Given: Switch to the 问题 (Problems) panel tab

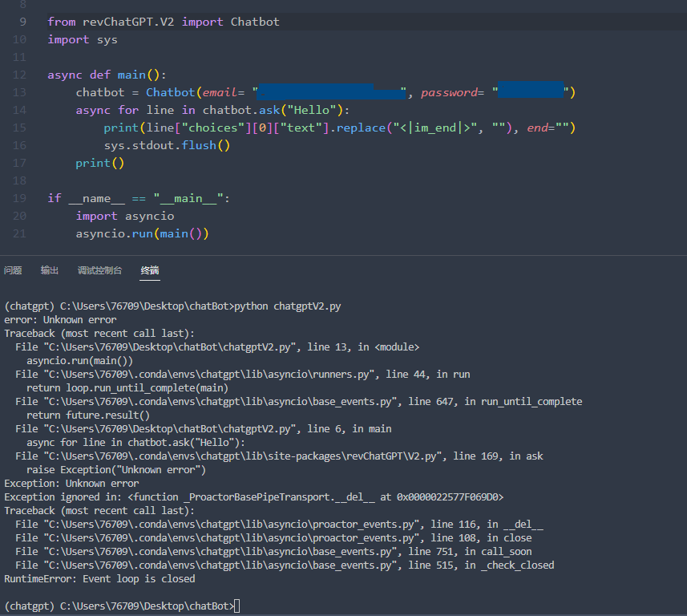Looking at the screenshot, I should pos(13,270).
